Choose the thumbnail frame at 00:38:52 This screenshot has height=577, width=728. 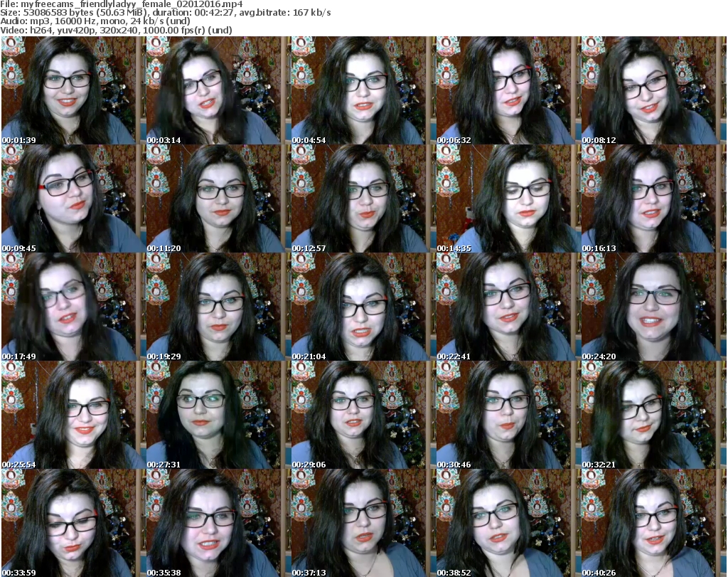coord(508,523)
